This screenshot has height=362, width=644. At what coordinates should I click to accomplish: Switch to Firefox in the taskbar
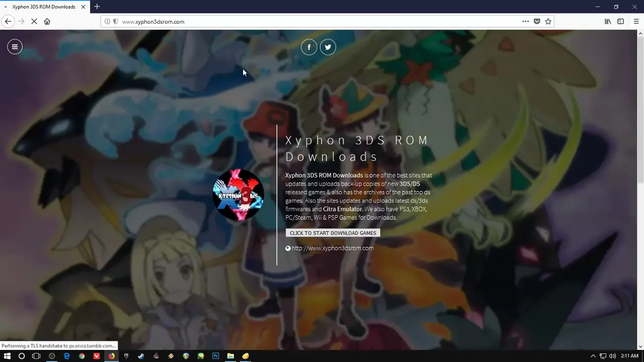click(x=111, y=356)
